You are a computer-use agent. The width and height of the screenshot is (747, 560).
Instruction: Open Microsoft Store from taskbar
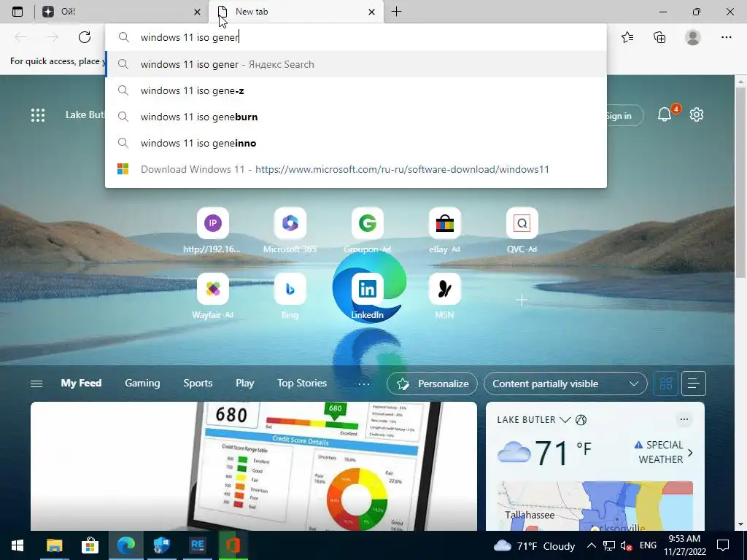click(90, 545)
